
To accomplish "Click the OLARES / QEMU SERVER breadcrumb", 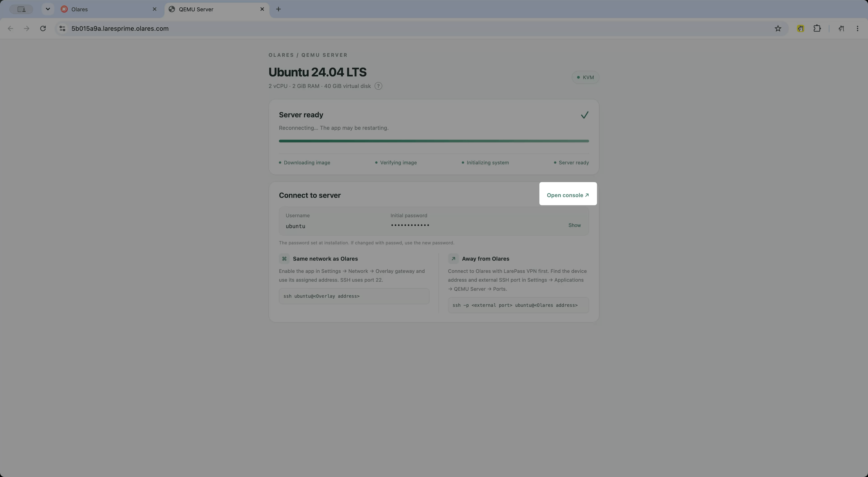I will point(308,55).
